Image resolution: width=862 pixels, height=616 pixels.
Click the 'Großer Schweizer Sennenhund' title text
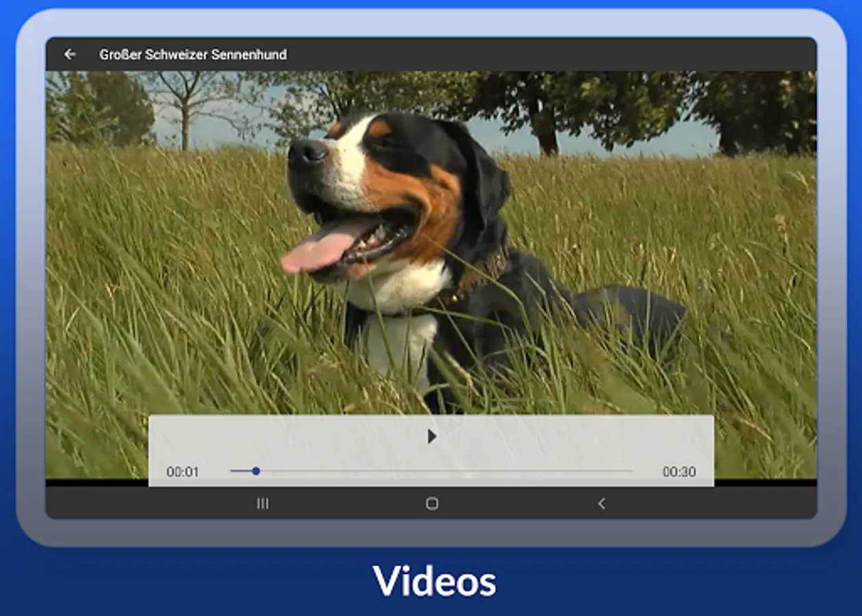[x=193, y=55]
